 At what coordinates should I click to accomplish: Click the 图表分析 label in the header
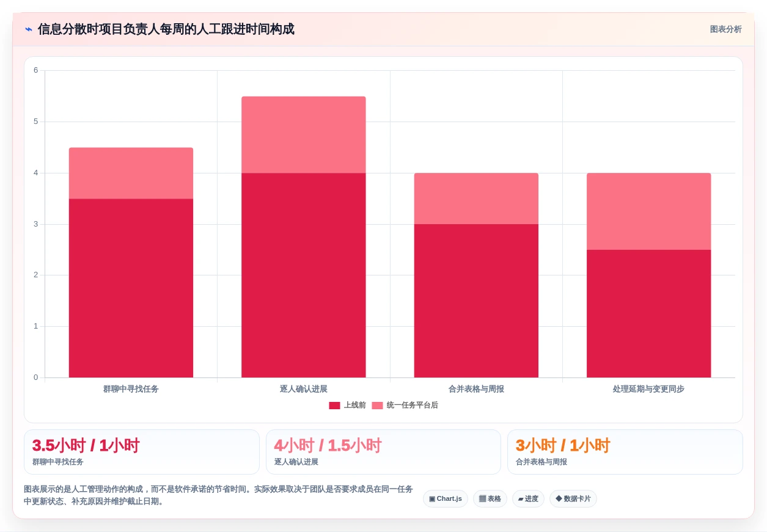tap(725, 29)
